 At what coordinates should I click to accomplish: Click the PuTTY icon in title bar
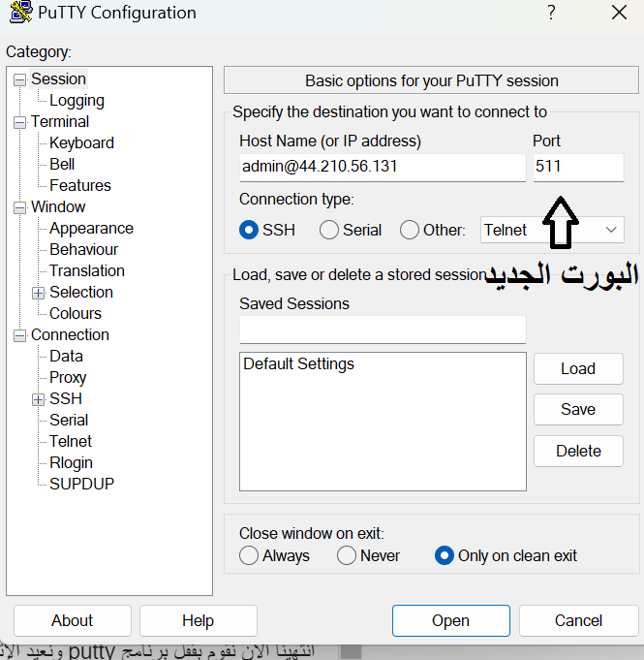pos(21,12)
